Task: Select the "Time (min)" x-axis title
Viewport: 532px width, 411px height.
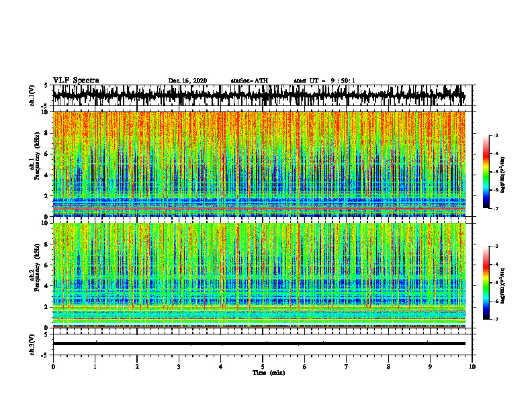Action: coord(269,373)
